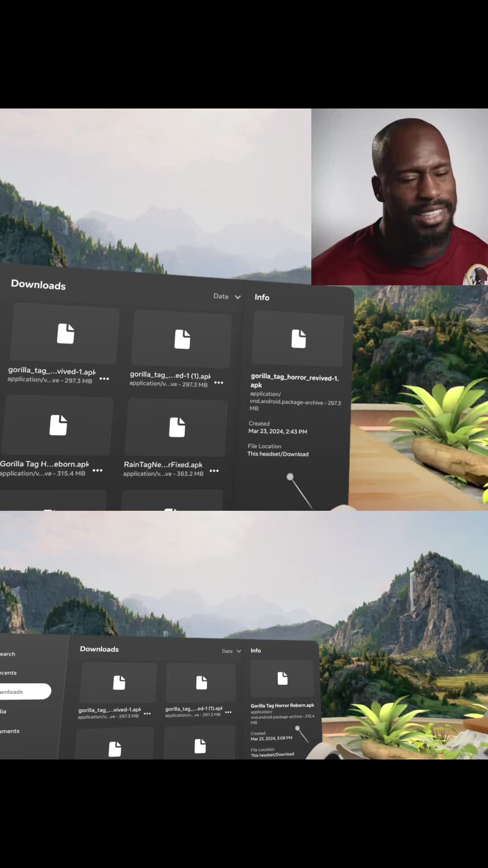The image size is (488, 868).
Task: Select the highlighted Downloads sidebar item
Action: pyautogui.click(x=25, y=692)
